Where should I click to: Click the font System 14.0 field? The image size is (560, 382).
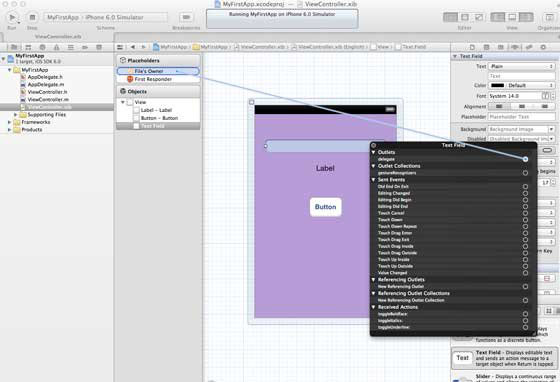click(515, 96)
